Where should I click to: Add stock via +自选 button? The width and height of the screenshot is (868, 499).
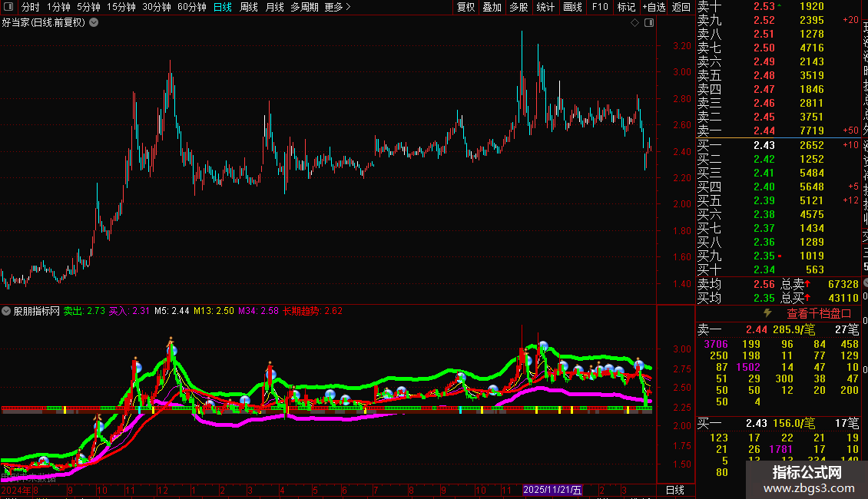tap(654, 7)
